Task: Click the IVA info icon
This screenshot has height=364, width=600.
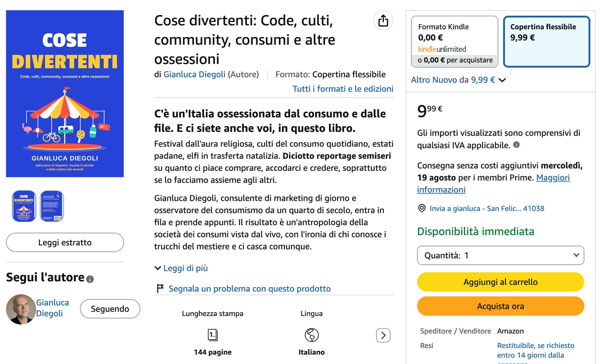Action: pyautogui.click(x=516, y=145)
